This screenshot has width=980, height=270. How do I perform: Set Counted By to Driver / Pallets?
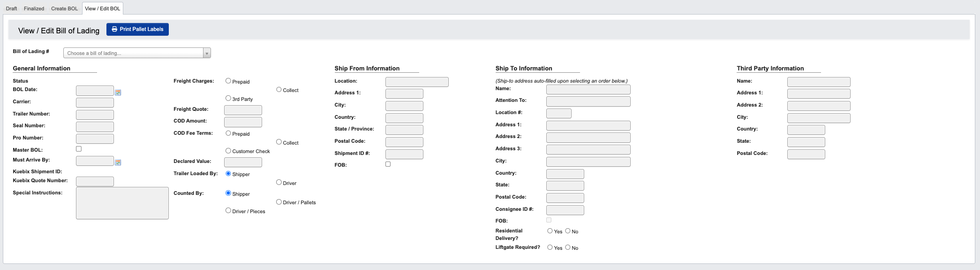279,202
